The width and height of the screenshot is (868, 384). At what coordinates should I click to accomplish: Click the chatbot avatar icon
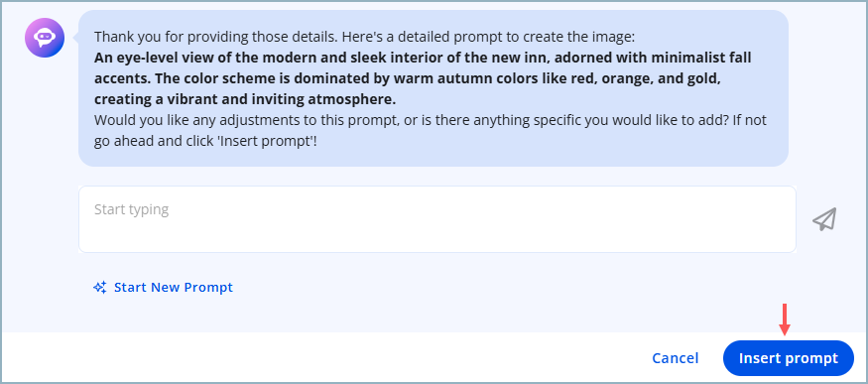[45, 38]
